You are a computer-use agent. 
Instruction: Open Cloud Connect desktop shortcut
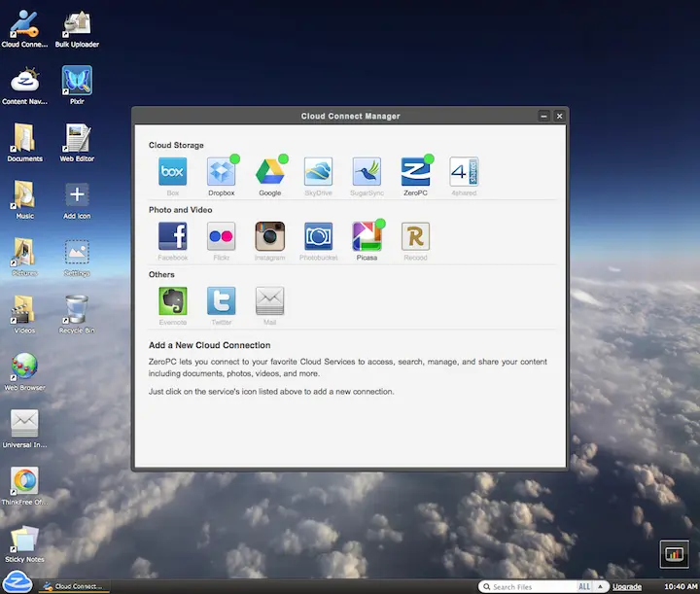coord(24,28)
